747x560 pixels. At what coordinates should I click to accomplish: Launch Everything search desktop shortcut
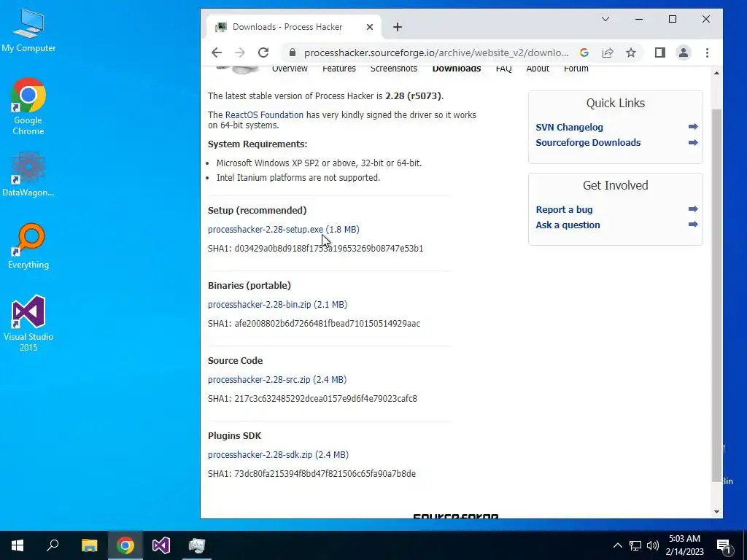[x=28, y=246]
